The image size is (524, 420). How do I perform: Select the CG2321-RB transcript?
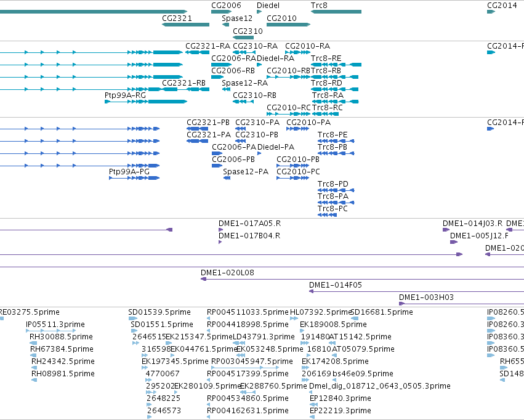[185, 89]
